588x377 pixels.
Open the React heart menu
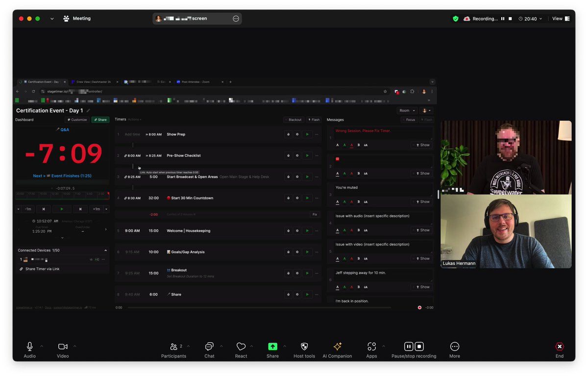241,347
